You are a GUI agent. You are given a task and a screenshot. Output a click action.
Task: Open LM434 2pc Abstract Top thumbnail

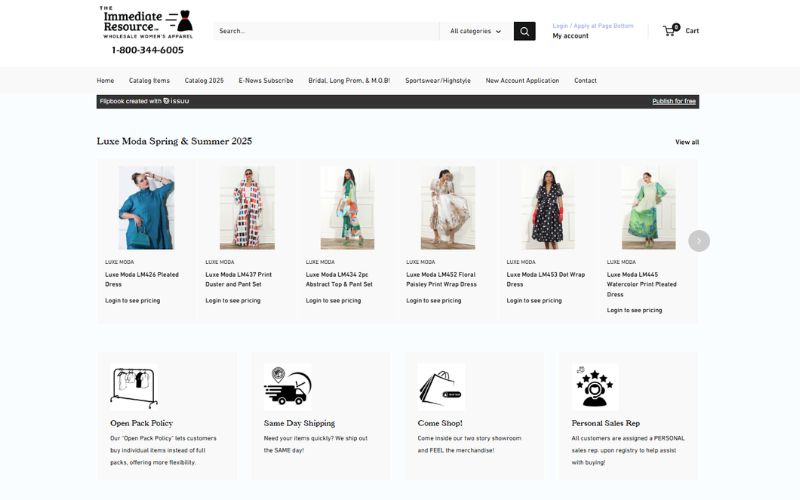pyautogui.click(x=347, y=208)
